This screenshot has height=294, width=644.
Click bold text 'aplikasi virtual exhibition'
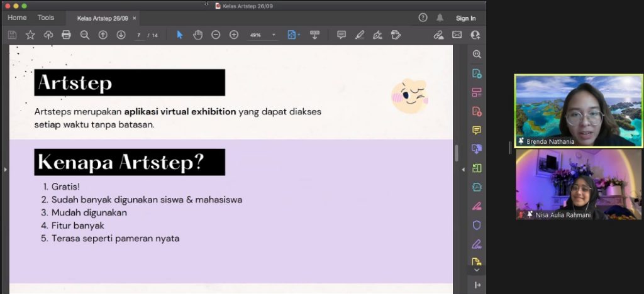click(180, 112)
